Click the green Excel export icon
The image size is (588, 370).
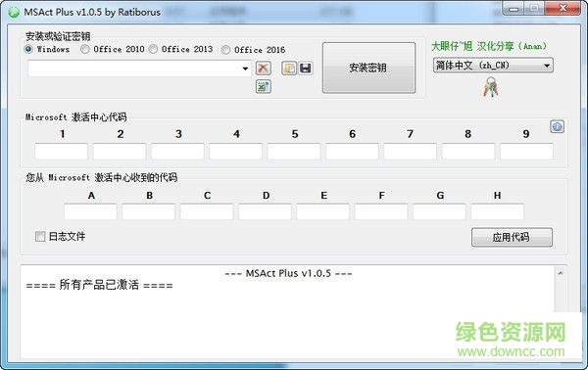(x=264, y=86)
